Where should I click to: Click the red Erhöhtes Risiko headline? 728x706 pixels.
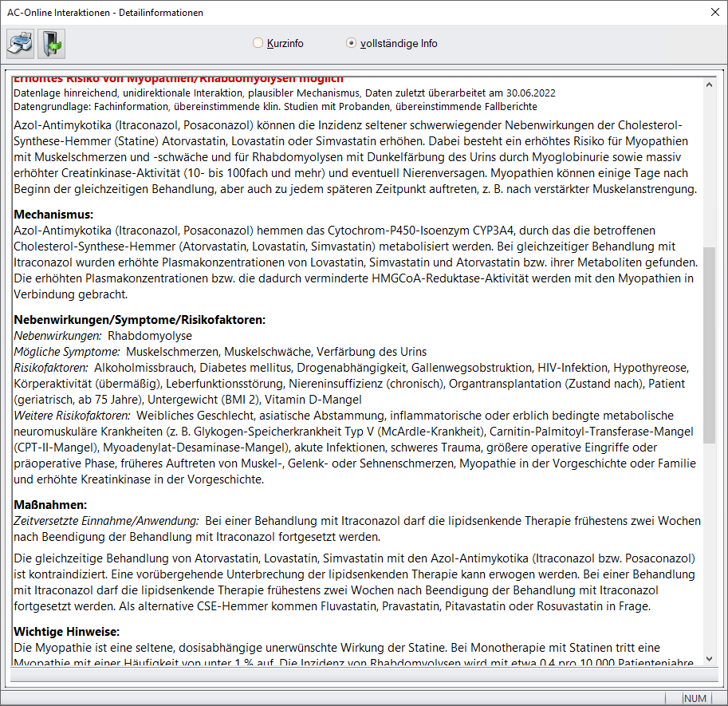(x=179, y=80)
